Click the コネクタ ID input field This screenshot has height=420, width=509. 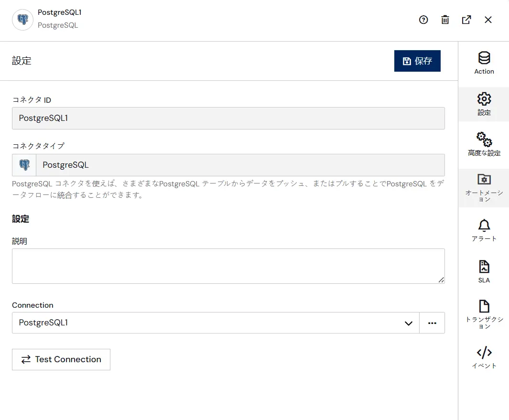[228, 118]
